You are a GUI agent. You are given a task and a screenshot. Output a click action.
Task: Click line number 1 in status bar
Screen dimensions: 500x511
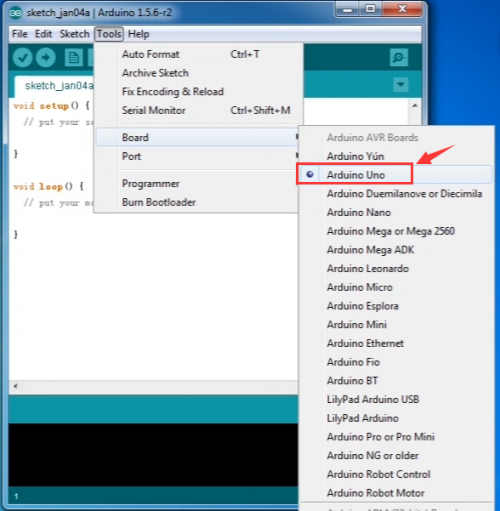click(16, 496)
